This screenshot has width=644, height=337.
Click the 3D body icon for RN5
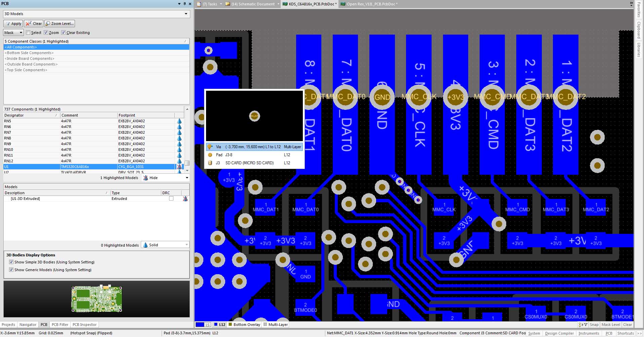179,121
